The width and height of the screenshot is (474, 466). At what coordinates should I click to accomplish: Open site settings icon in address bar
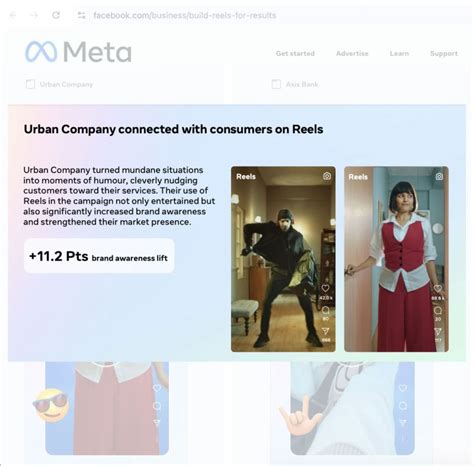coord(81,15)
